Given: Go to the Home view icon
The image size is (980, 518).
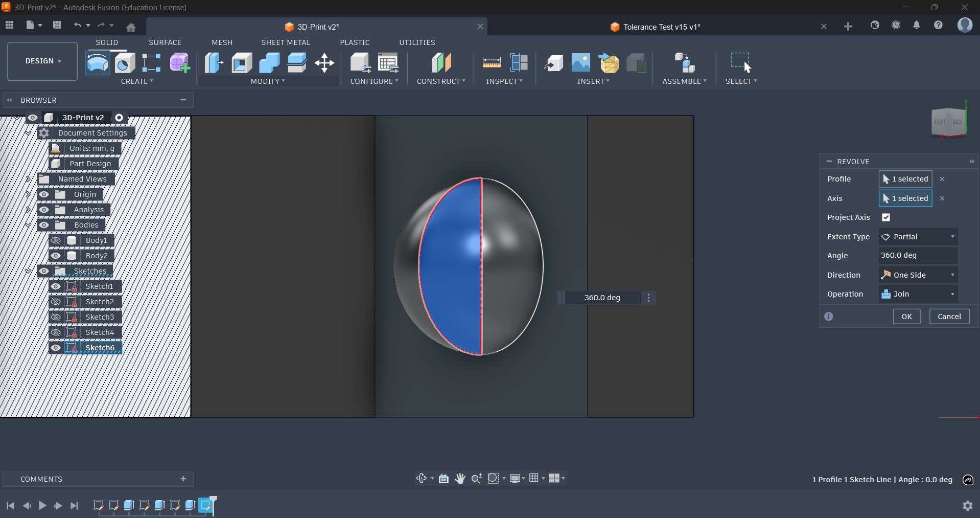Looking at the screenshot, I should [x=131, y=27].
